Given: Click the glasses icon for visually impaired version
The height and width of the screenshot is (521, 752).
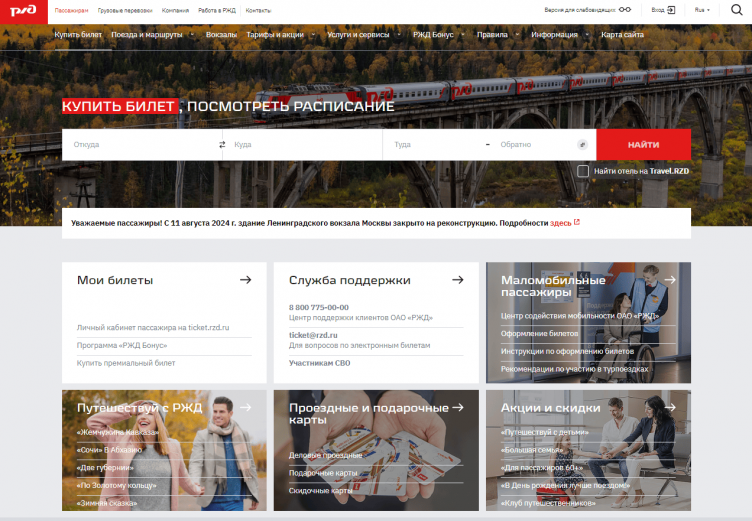Looking at the screenshot, I should coord(625,10).
